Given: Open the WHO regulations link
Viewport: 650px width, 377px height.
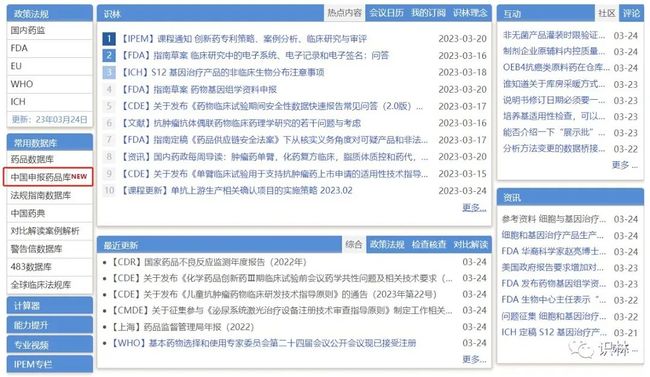Looking at the screenshot, I should 22,84.
